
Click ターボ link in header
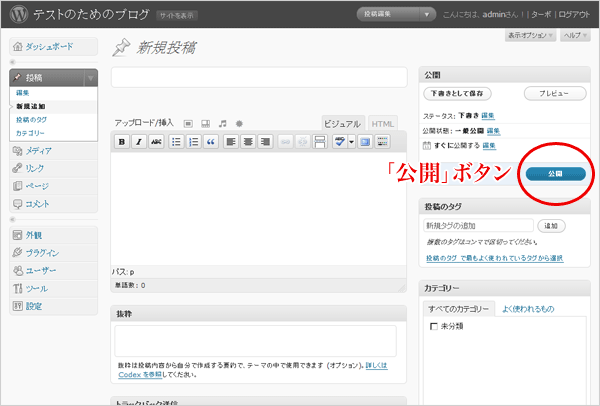(541, 15)
